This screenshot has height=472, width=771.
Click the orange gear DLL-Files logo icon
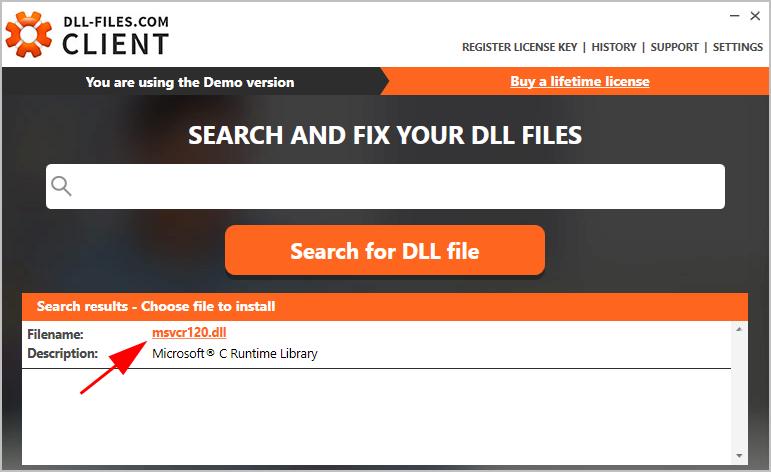pyautogui.click(x=29, y=34)
